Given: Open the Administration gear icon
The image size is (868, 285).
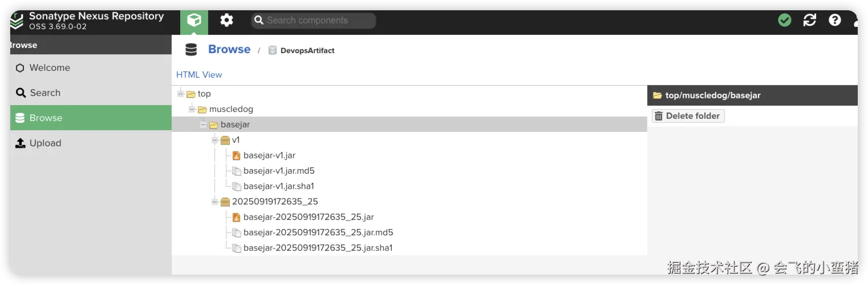Looking at the screenshot, I should (x=226, y=21).
